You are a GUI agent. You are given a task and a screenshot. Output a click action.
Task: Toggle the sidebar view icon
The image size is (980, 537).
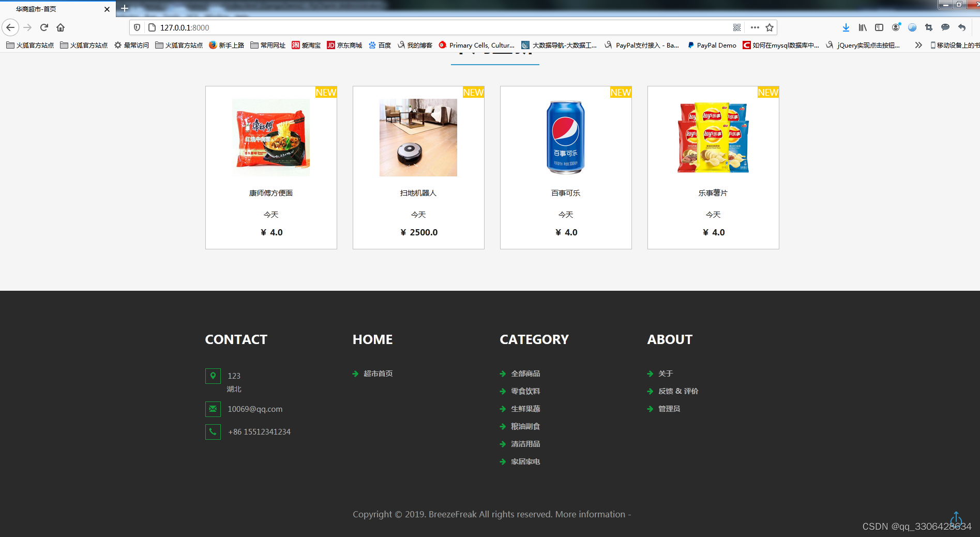879,27
